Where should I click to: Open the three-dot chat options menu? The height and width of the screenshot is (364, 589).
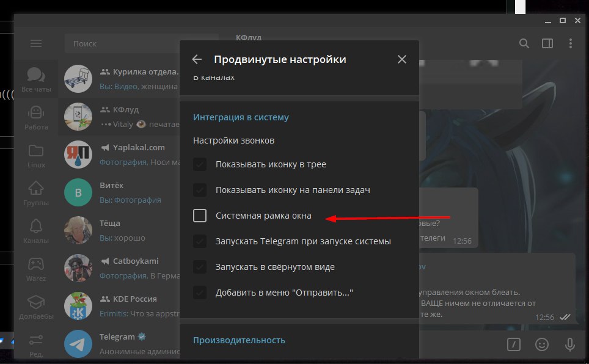click(x=571, y=43)
